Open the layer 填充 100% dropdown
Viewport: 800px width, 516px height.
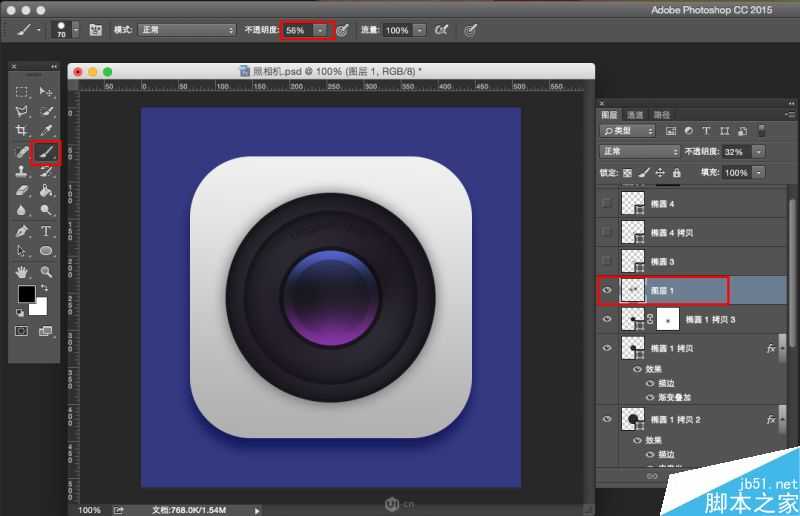click(757, 173)
